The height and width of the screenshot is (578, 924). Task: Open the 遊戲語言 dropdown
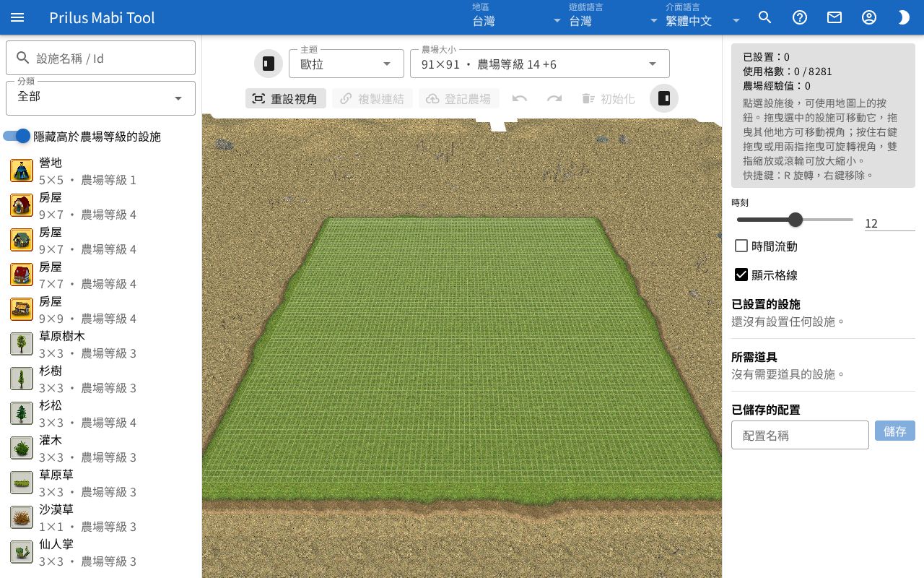coord(614,17)
